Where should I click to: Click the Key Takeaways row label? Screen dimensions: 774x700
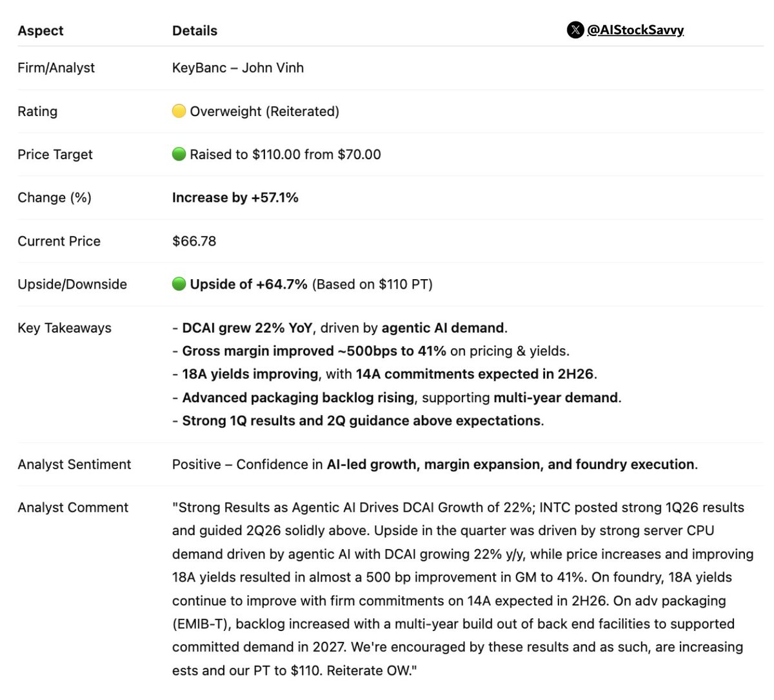click(x=64, y=328)
